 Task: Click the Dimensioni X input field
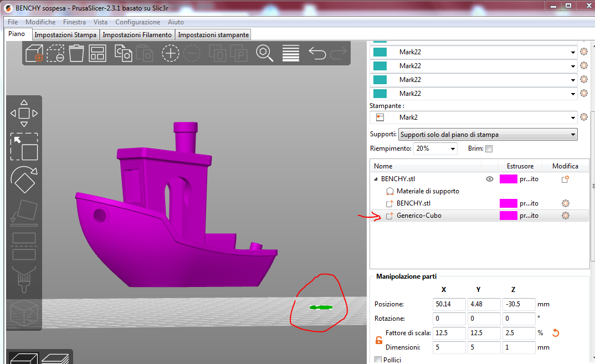point(449,347)
